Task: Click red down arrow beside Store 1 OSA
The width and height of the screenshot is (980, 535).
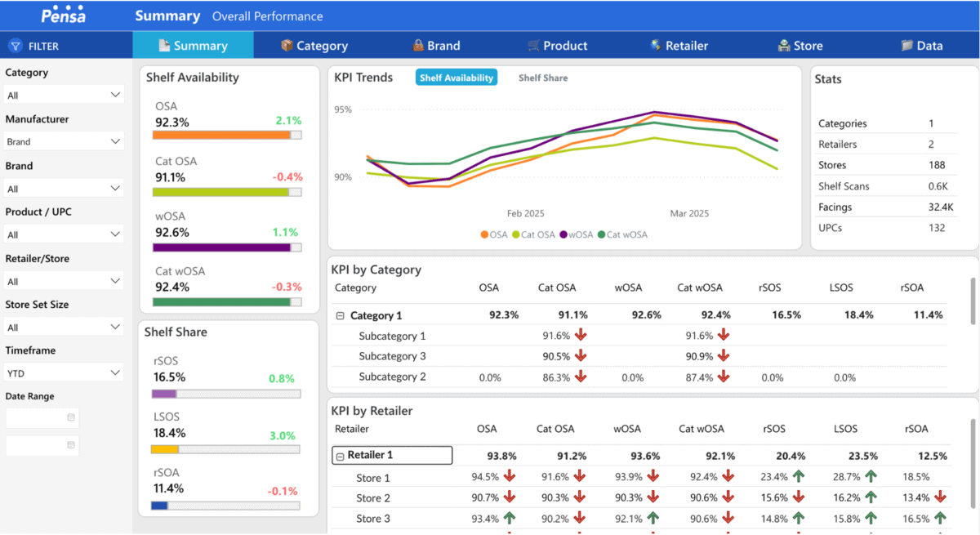Action: [x=510, y=477]
